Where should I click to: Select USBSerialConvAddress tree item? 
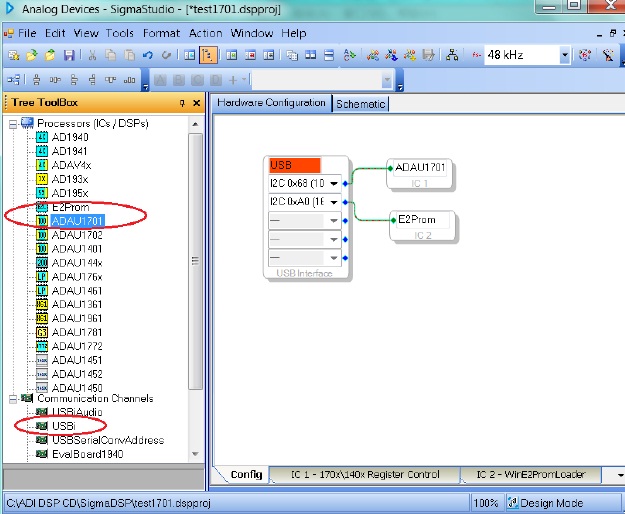pos(108,440)
